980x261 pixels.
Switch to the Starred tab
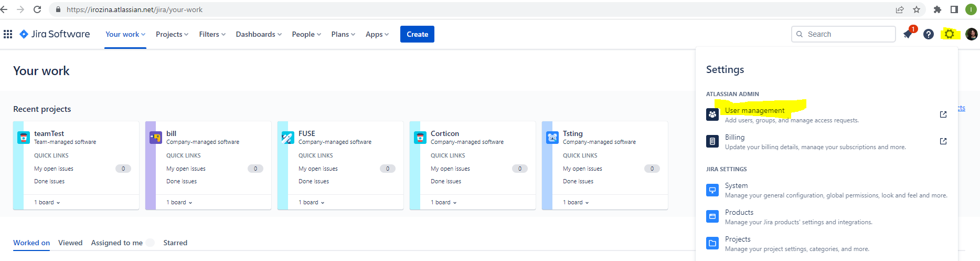[175, 243]
